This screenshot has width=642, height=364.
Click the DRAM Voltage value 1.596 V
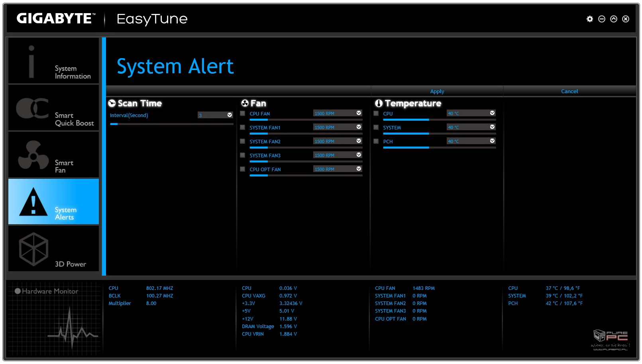point(288,326)
